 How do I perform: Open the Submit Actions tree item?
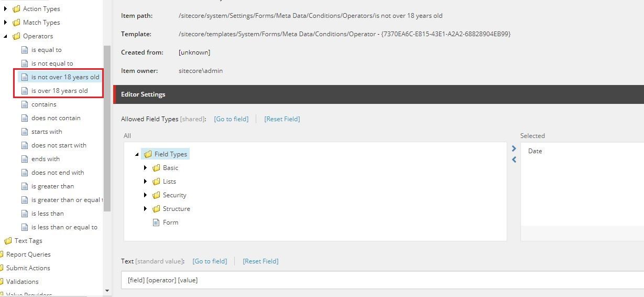click(28, 268)
